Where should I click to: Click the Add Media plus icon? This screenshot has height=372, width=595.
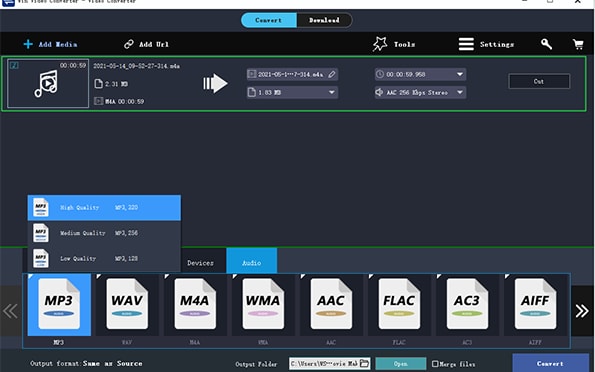28,44
